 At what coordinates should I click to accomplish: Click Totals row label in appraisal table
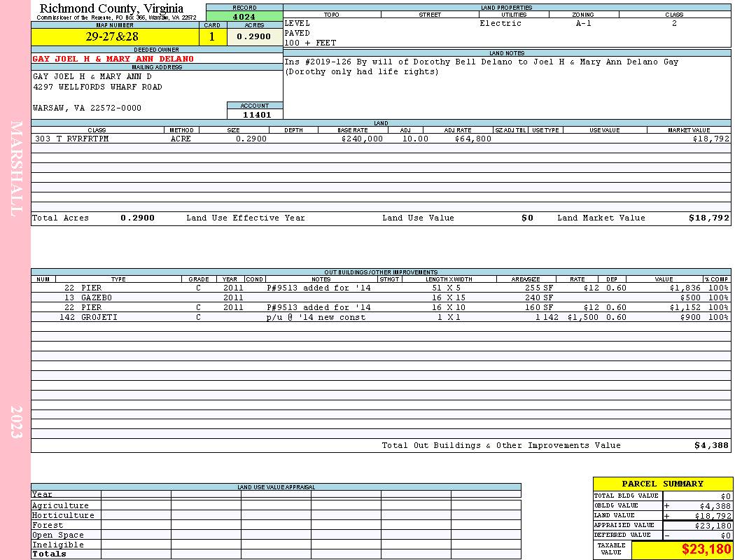(49, 554)
